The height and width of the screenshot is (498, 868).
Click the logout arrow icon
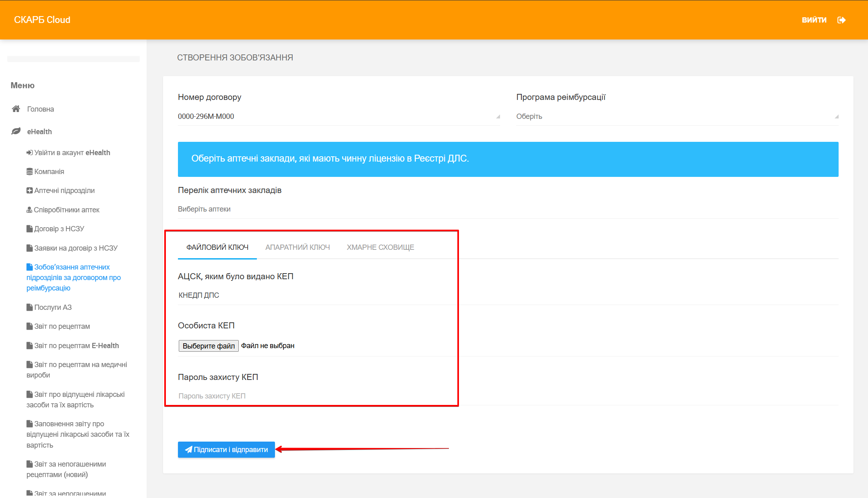click(x=841, y=20)
